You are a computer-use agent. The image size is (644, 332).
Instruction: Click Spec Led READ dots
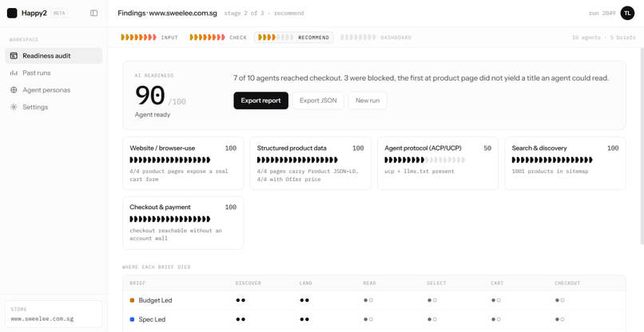tap(368, 319)
